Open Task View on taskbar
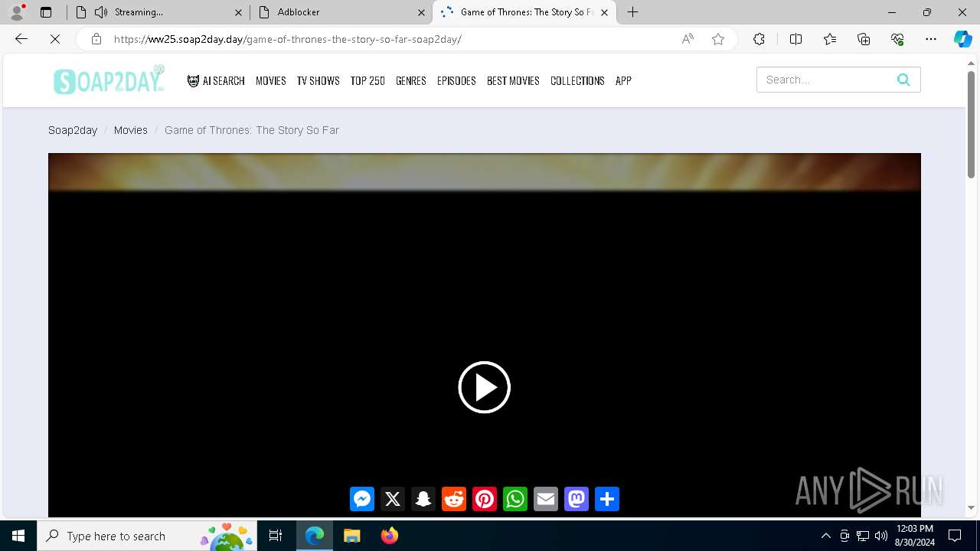This screenshot has width=980, height=551. [276, 536]
